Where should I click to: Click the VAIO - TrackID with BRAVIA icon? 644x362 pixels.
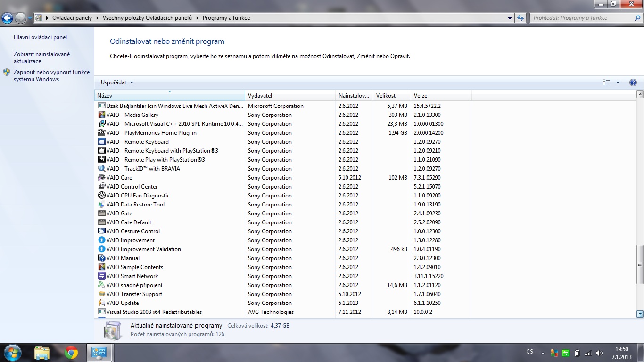click(101, 169)
